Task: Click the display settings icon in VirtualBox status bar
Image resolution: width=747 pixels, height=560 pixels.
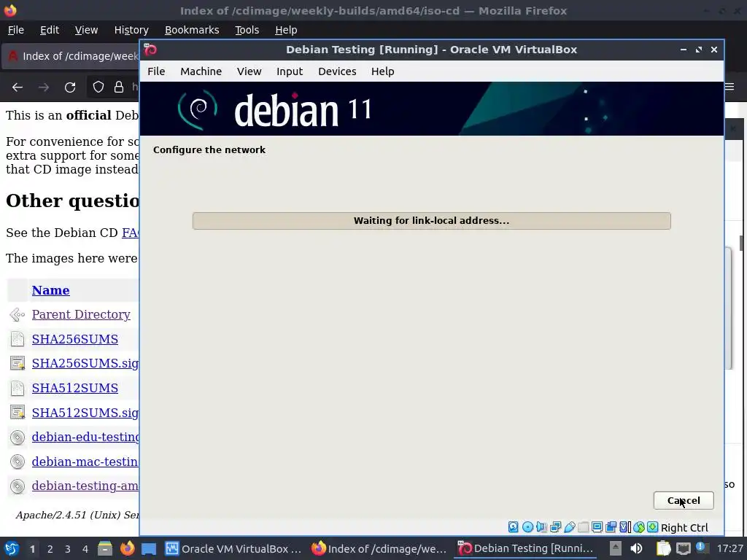Action: [x=597, y=527]
